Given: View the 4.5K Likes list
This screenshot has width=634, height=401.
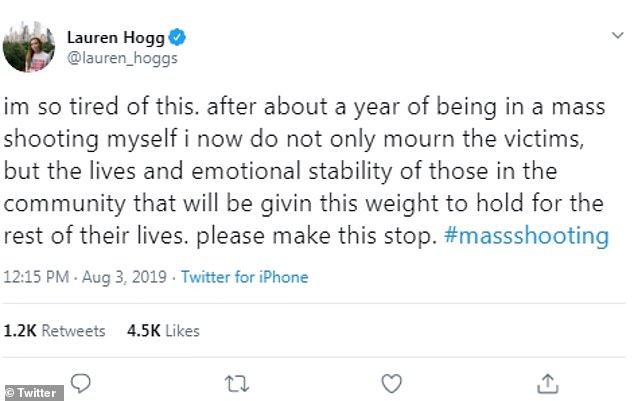Looking at the screenshot, I should click(164, 330).
